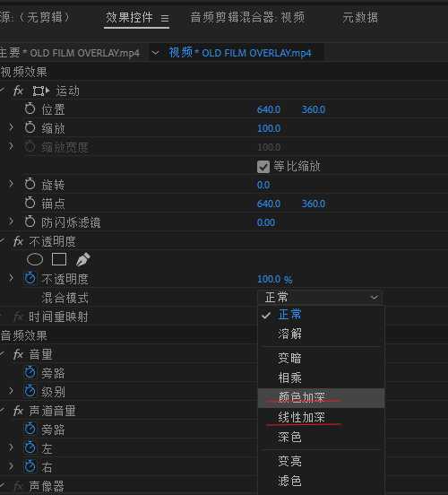The width and height of the screenshot is (448, 495).
Task: Expand the 缩放 property
Action: point(11,127)
